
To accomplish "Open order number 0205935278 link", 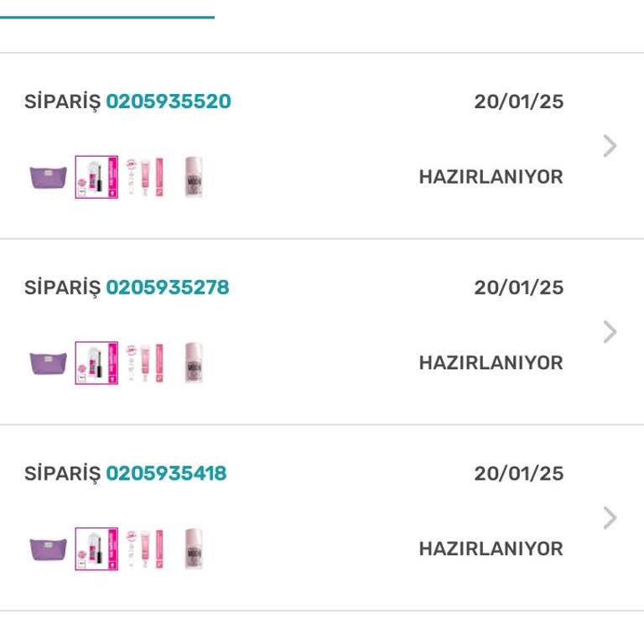I will point(167,288).
